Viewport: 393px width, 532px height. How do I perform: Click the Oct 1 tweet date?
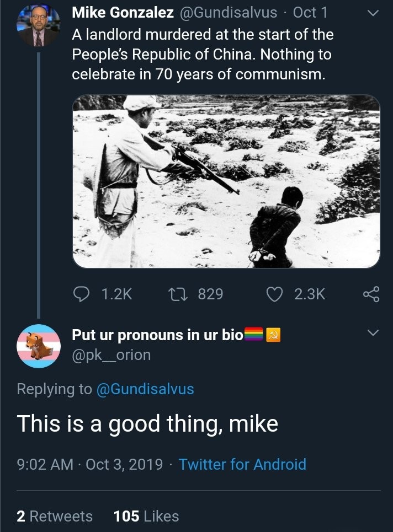pos(310,13)
